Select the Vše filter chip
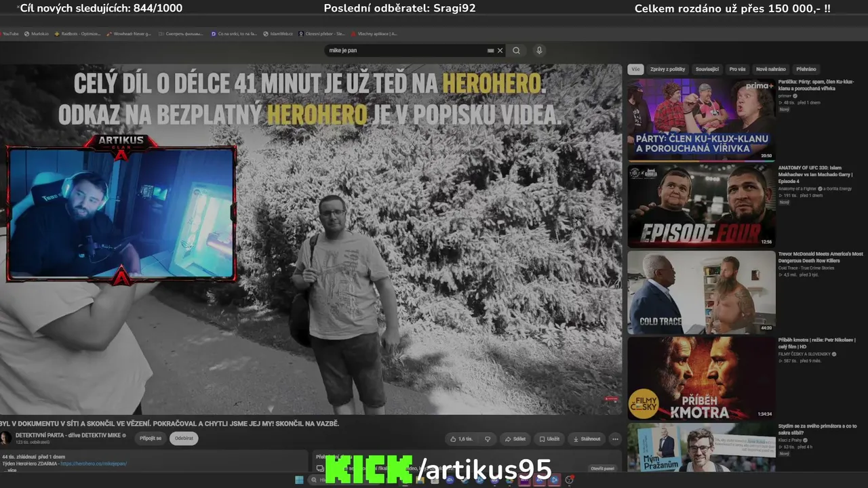Image resolution: width=868 pixels, height=488 pixels. (635, 69)
